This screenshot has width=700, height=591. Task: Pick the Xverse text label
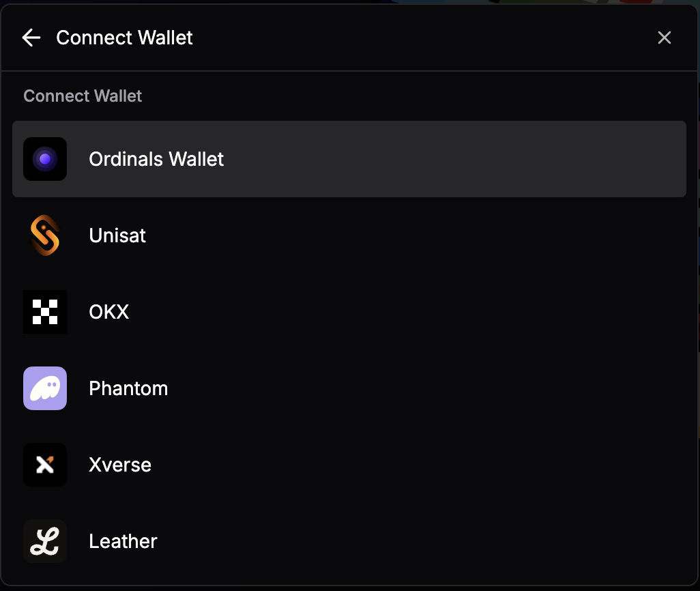point(120,465)
